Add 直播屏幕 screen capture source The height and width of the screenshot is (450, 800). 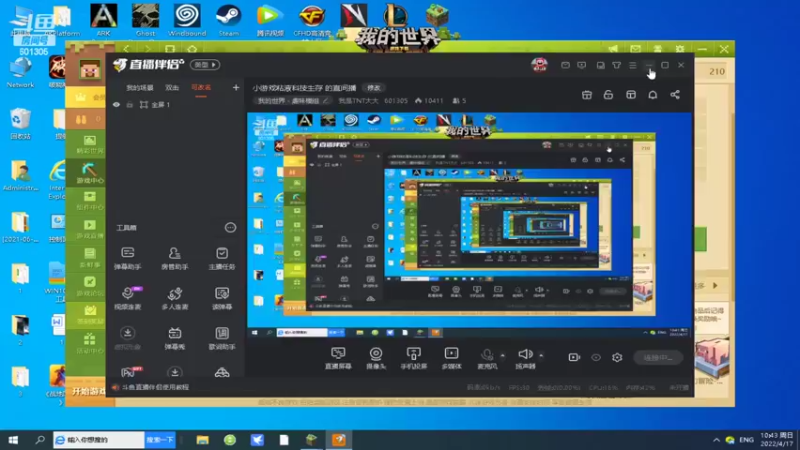click(338, 358)
